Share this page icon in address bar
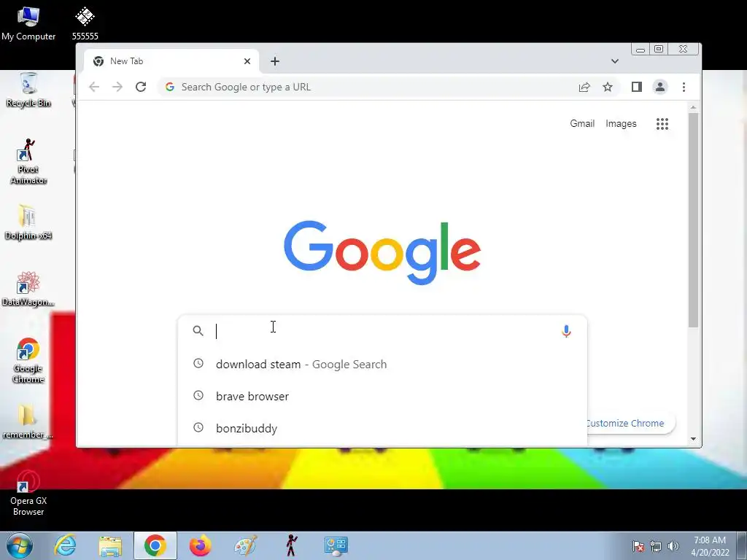The height and width of the screenshot is (560, 747). (584, 87)
